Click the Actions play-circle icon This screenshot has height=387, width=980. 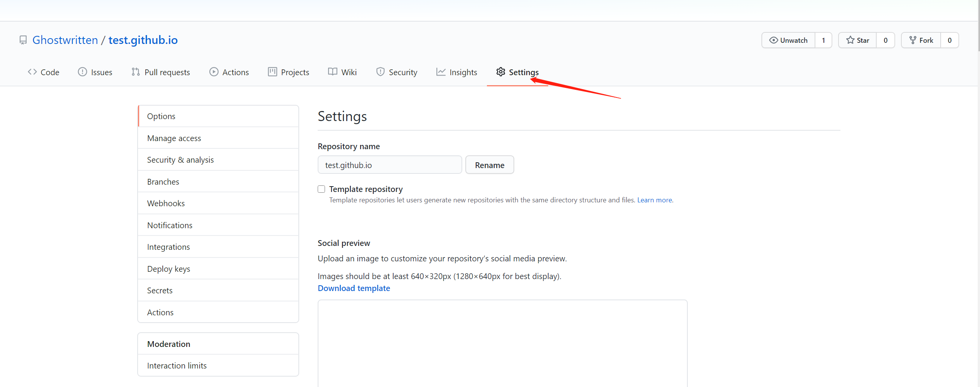point(214,72)
